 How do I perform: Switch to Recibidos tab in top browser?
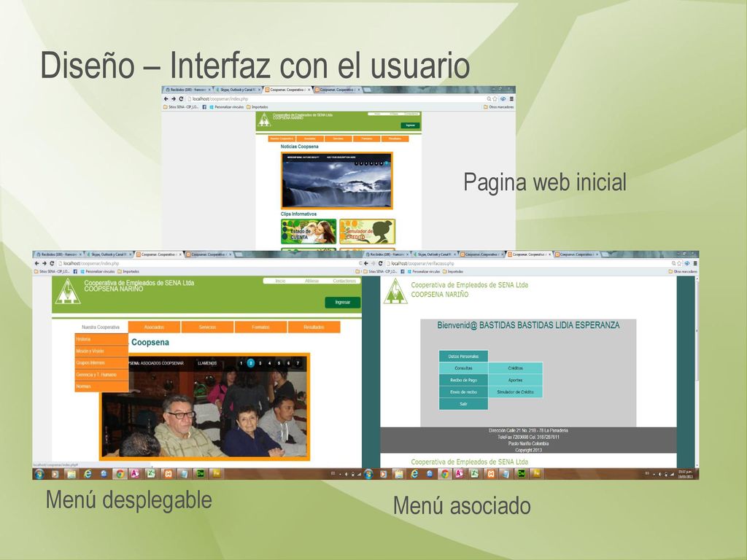click(187, 90)
